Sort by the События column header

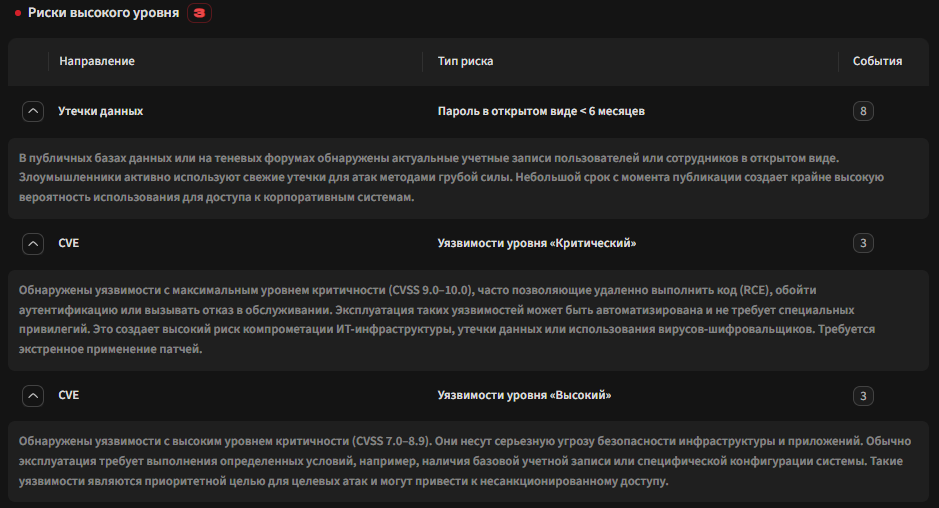(877, 61)
